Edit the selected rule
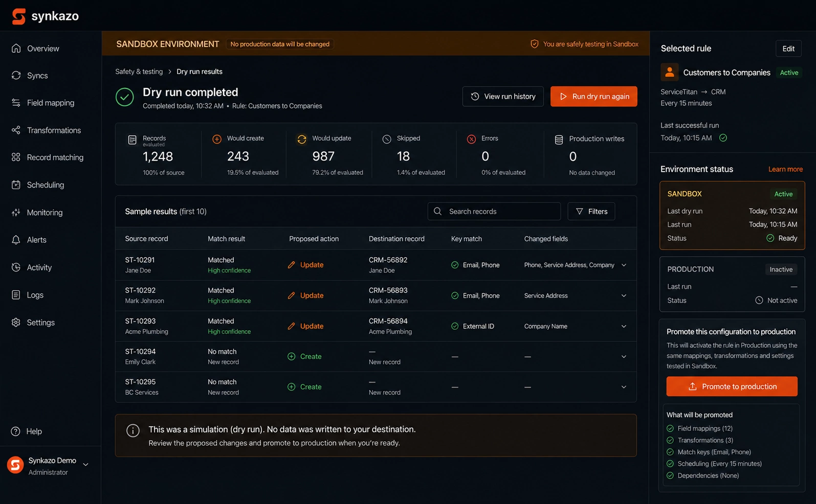This screenshot has width=816, height=504. [x=788, y=49]
